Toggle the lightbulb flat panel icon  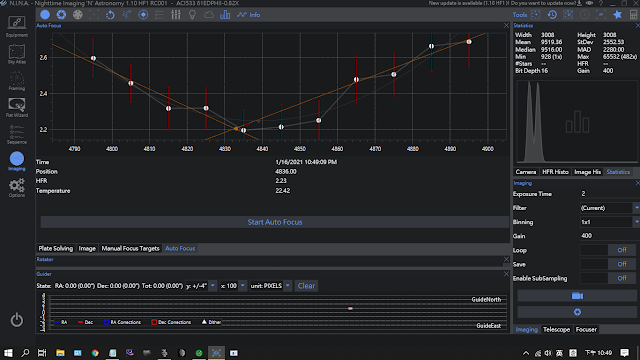[x=192, y=15]
